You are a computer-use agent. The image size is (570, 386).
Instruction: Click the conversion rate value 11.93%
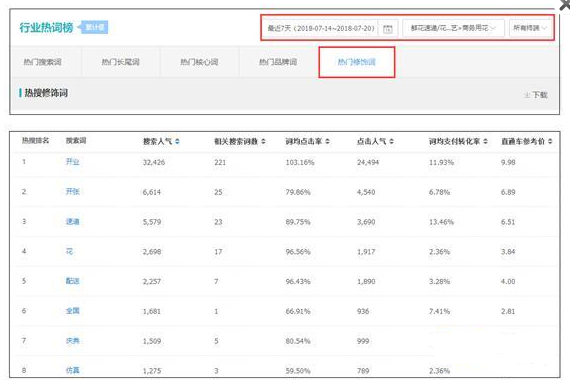[x=441, y=162]
